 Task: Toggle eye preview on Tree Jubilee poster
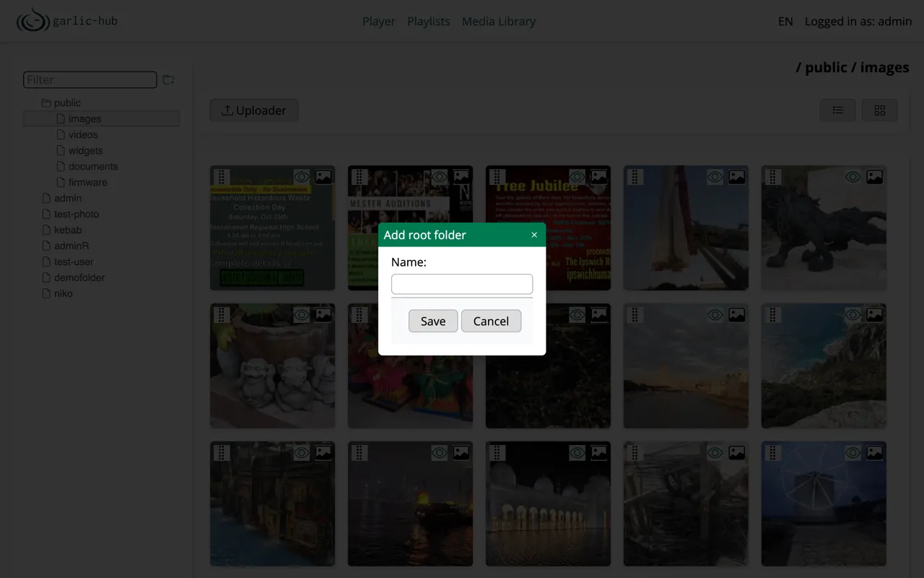tap(577, 176)
